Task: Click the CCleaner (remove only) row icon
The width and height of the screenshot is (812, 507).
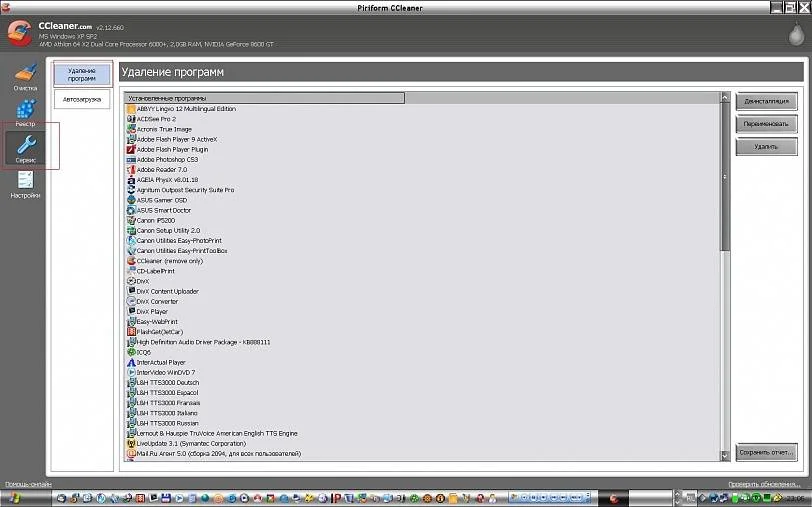Action: pos(131,261)
